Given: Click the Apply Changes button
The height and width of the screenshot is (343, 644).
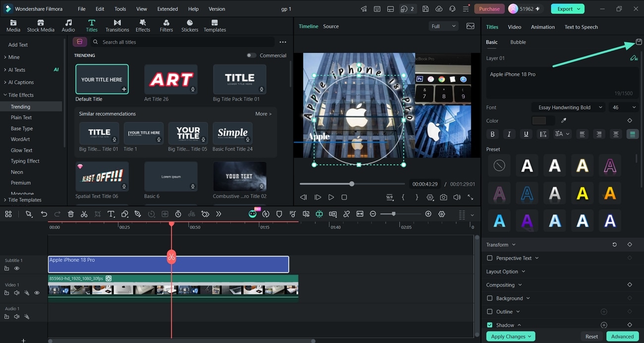Looking at the screenshot, I should tap(511, 336).
